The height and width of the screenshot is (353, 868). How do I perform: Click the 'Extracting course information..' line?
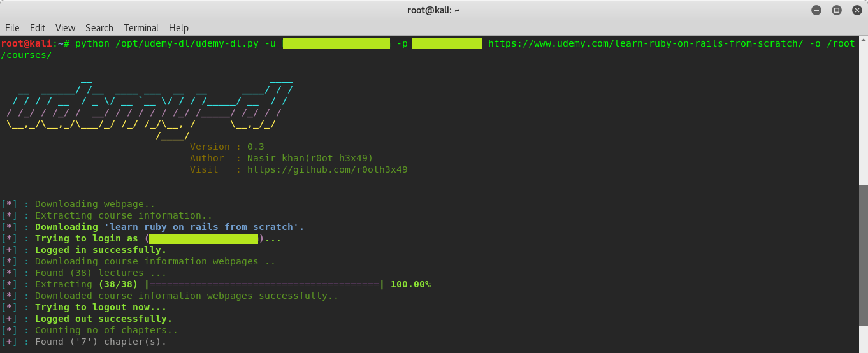click(x=107, y=215)
